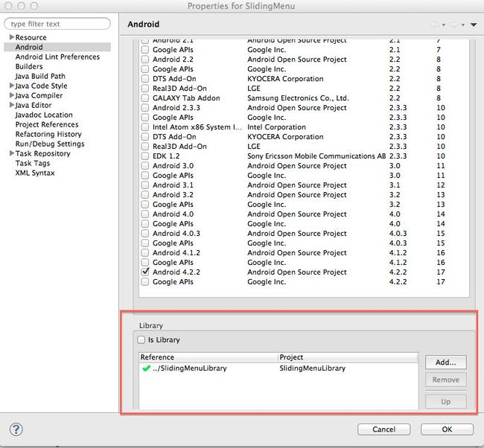Viewport: 484px width, 448px height.
Task: Click the SlidingMenuLibrary project cell
Action: point(313,368)
